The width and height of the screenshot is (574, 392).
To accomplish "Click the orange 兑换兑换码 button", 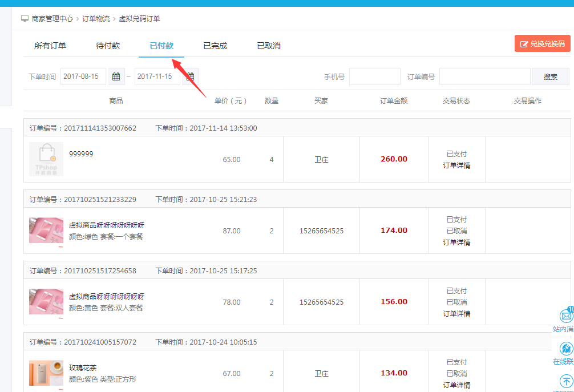I will pos(542,43).
